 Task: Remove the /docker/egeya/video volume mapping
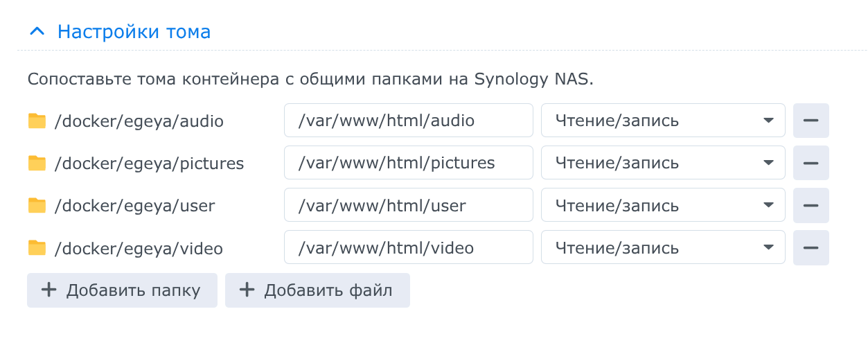tap(811, 247)
